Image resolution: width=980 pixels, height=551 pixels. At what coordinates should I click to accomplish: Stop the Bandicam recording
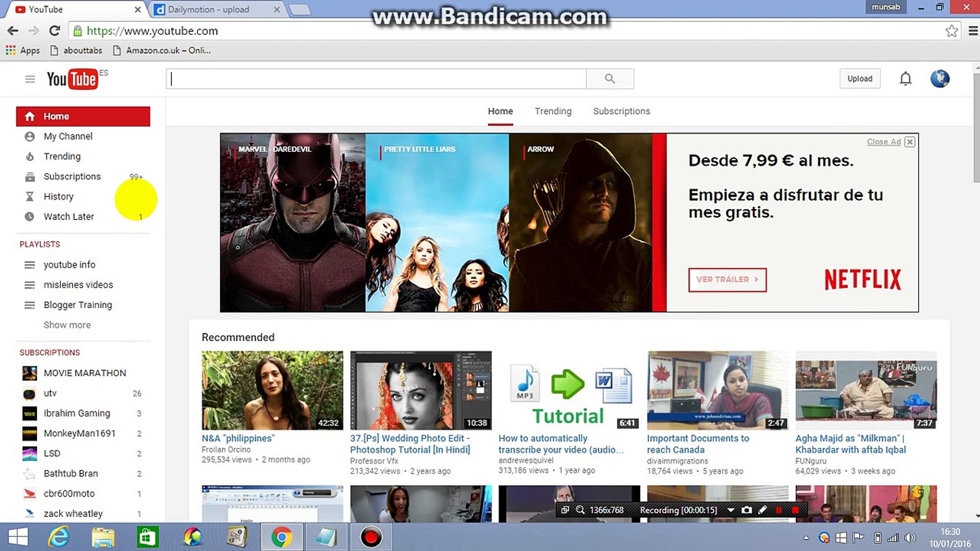click(x=795, y=510)
